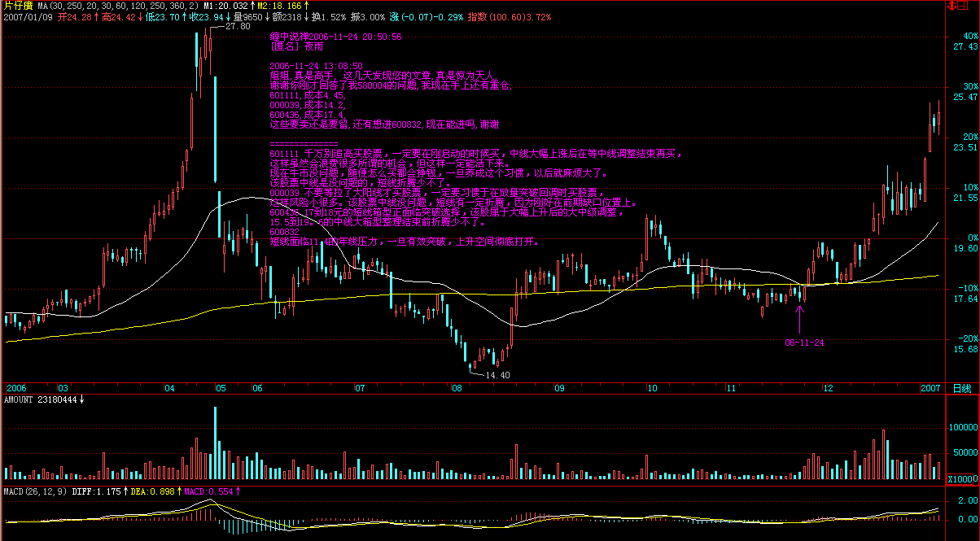Click the 06-11-24 date annotation text

(x=805, y=343)
